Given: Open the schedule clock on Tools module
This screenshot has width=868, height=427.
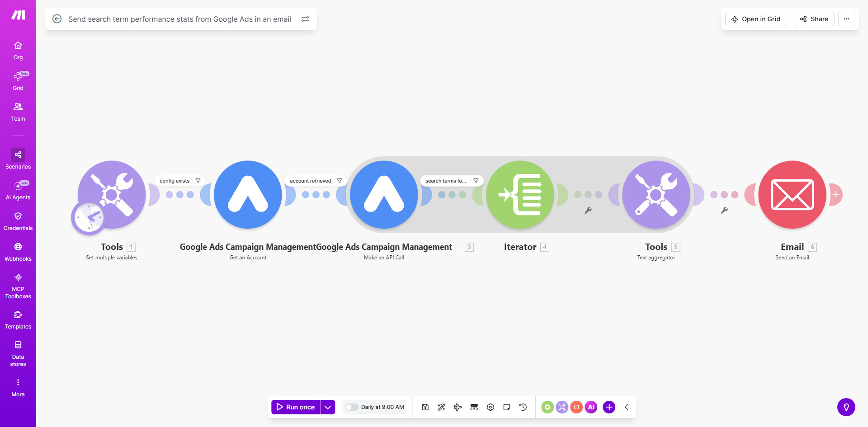Looking at the screenshot, I should [89, 218].
